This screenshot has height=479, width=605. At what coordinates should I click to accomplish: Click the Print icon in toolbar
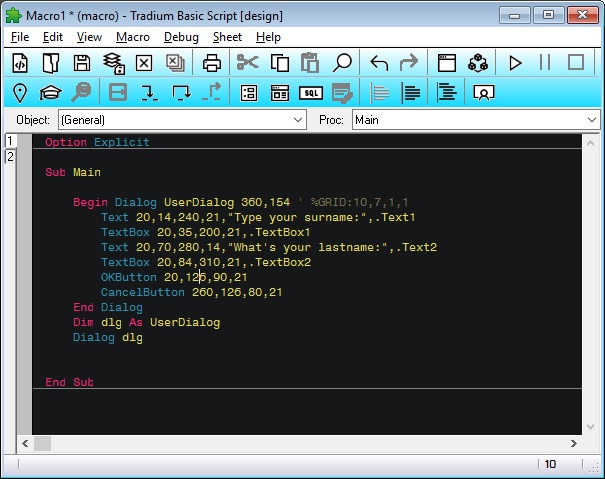(213, 62)
